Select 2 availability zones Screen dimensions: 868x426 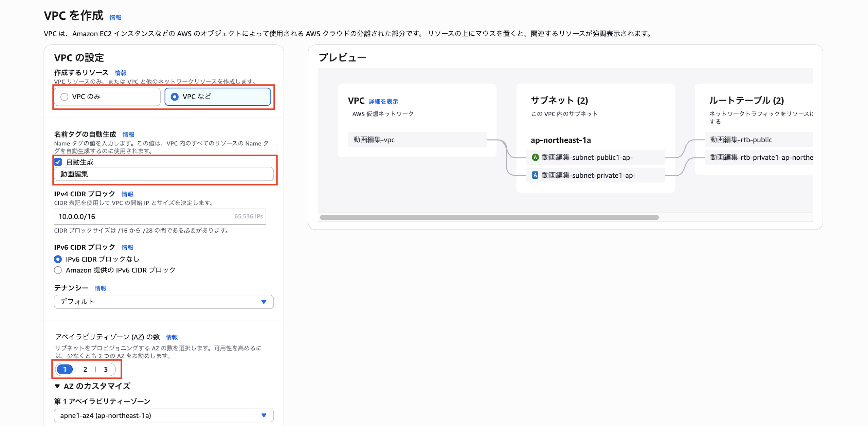pyautogui.click(x=85, y=369)
